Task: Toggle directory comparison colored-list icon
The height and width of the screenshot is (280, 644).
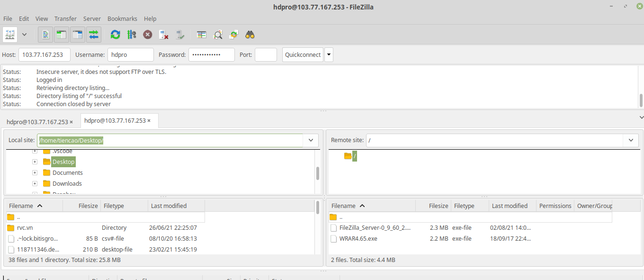Action: [x=202, y=35]
